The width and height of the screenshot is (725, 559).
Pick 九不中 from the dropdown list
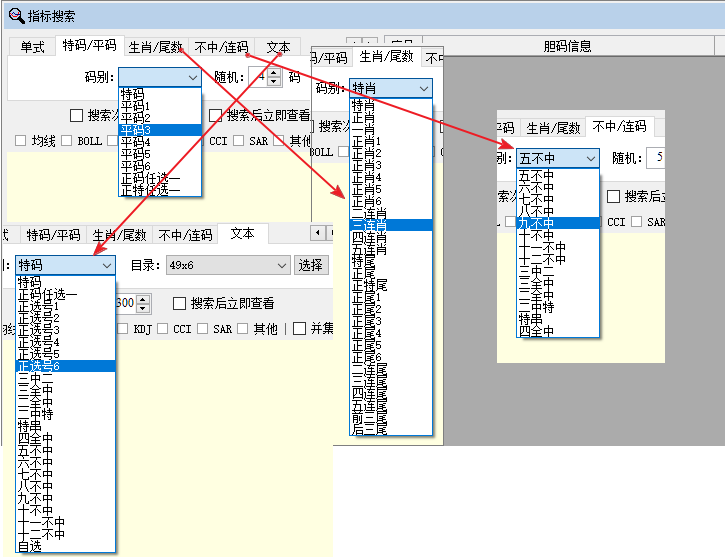[536, 223]
